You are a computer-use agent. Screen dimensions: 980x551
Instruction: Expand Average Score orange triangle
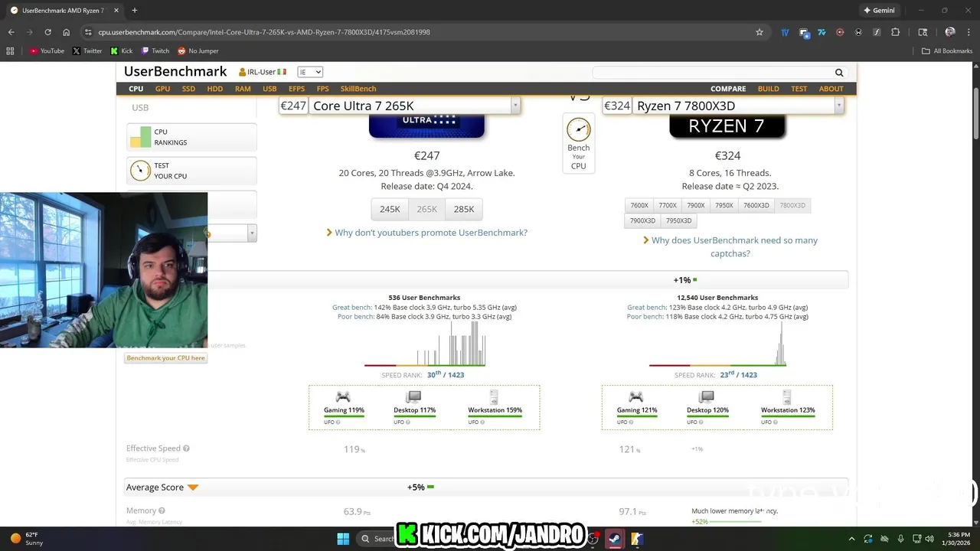tap(193, 487)
